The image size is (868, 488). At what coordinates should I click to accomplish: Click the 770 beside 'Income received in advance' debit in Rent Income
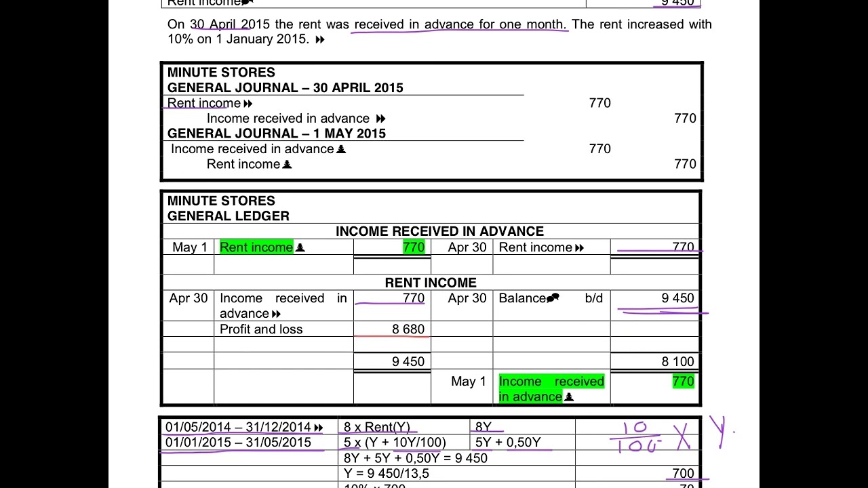pyautogui.click(x=414, y=298)
